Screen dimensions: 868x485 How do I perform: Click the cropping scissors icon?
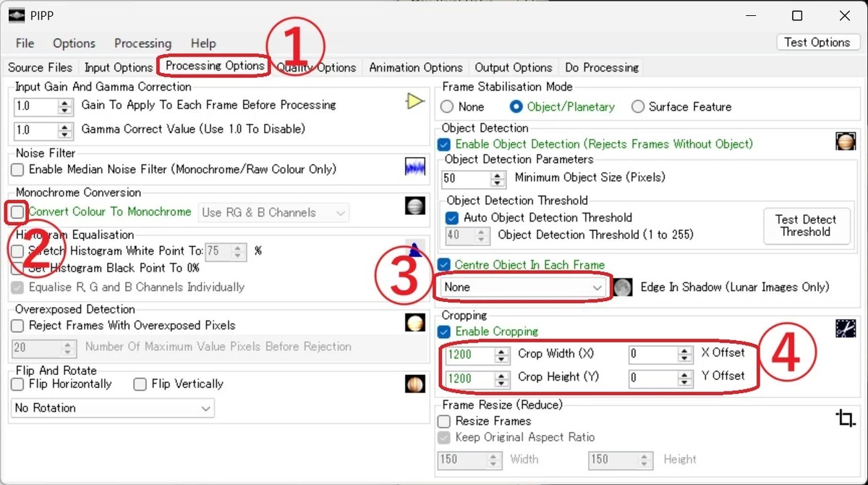click(846, 328)
